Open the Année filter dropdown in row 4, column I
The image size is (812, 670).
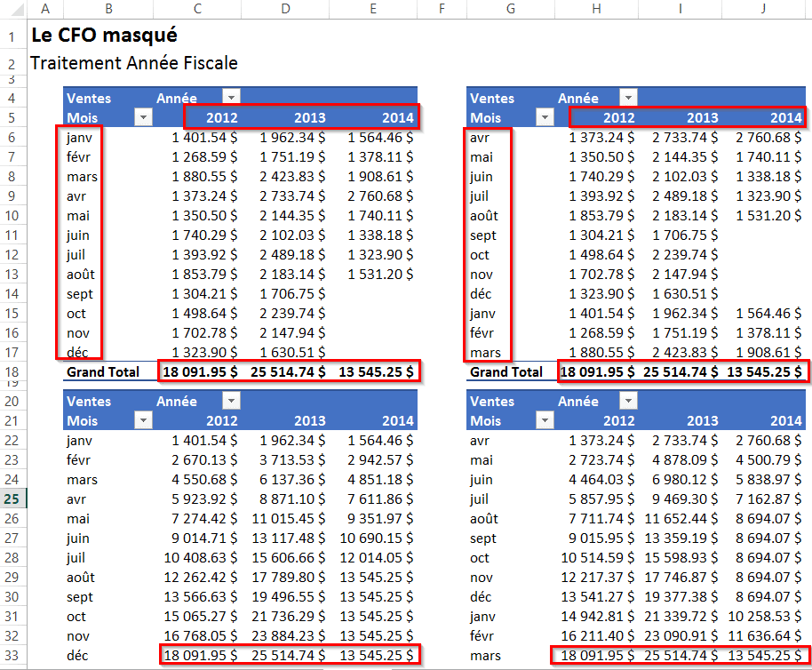[x=628, y=98]
